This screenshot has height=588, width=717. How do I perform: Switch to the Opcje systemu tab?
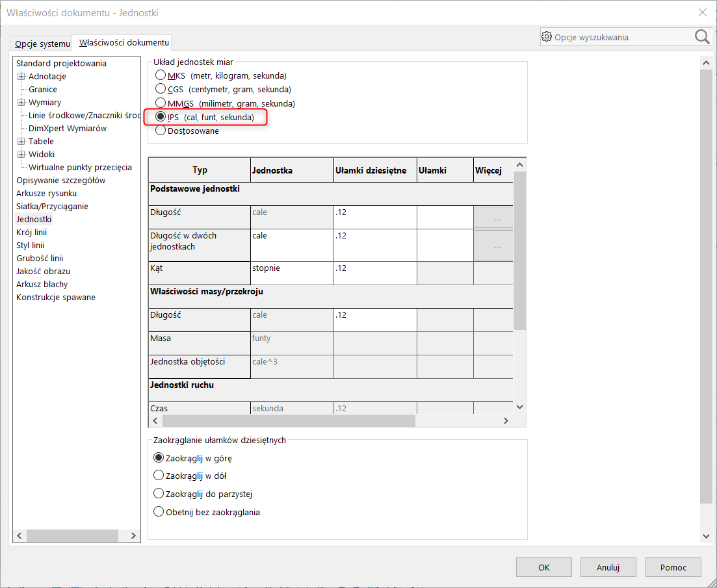(x=41, y=44)
